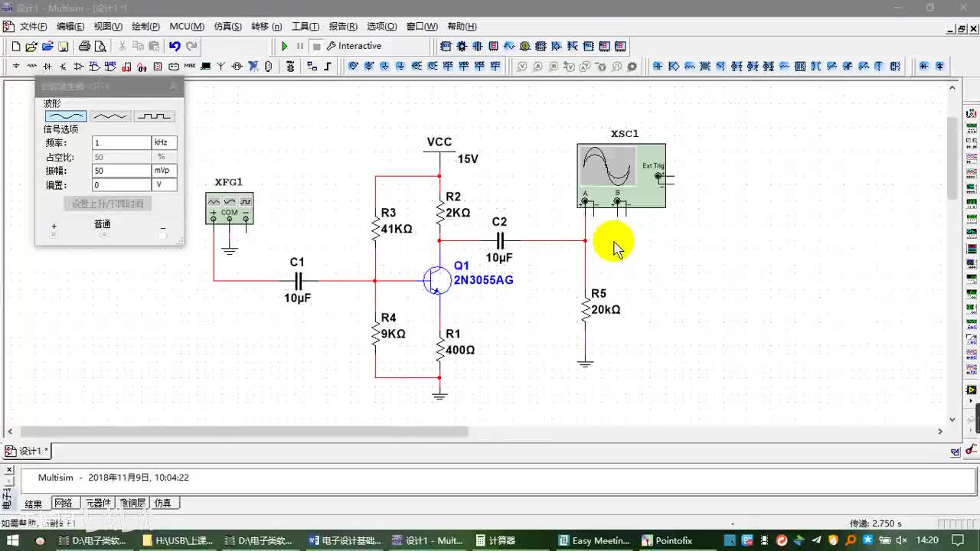
Task: Select the square wave waveform
Action: (x=154, y=116)
